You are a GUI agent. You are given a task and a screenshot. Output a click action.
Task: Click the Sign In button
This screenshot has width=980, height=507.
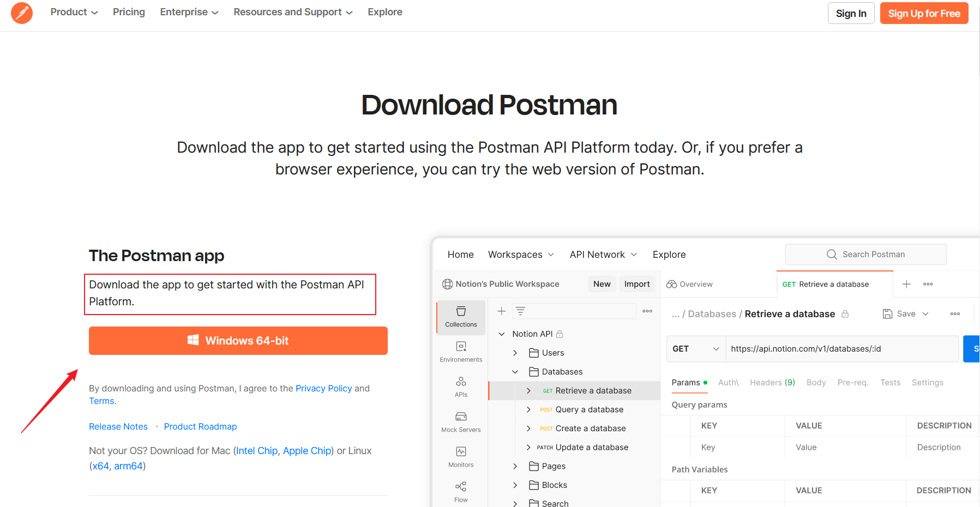tap(851, 13)
